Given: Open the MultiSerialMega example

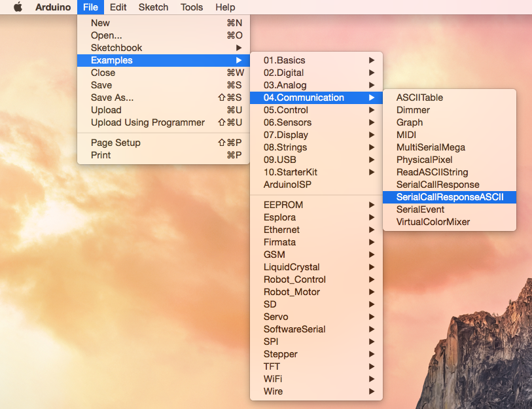Looking at the screenshot, I should pos(450,147).
